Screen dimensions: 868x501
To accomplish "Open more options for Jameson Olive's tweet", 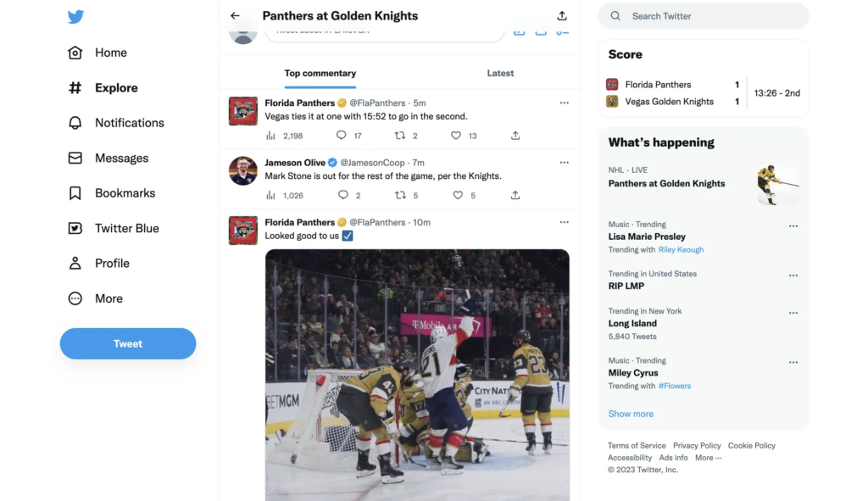I will click(564, 163).
